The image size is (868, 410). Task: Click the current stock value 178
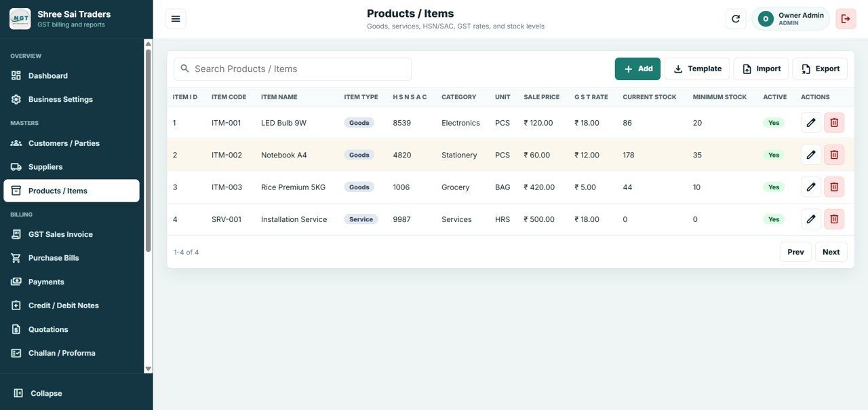(x=629, y=155)
